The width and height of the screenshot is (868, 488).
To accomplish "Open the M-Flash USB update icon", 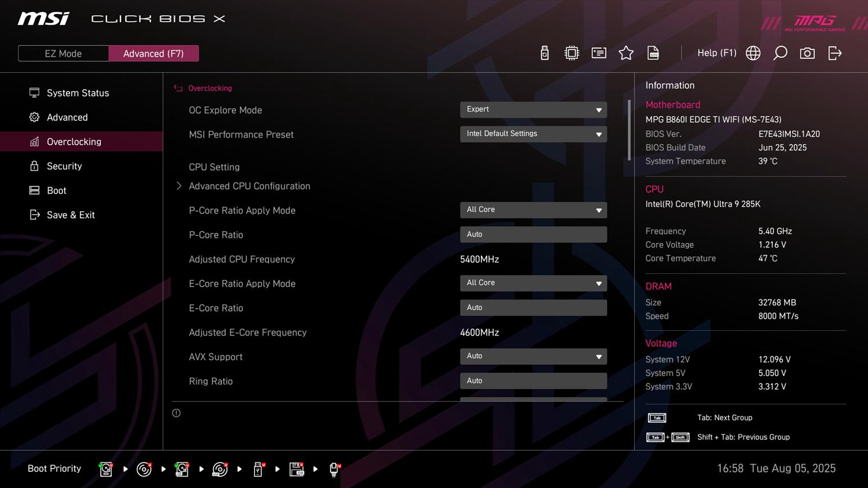I will 545,53.
